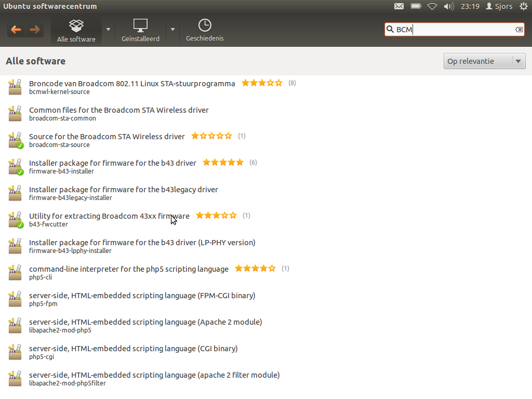532x399 pixels.
Task: Click star rating of Broadcom 802.11 STA-stuurprogramma
Action: 262,83
